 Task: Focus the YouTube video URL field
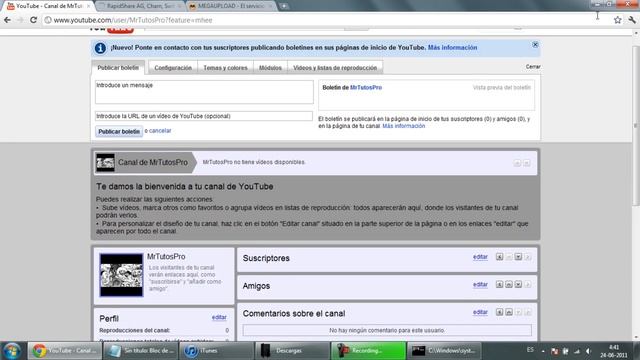(x=204, y=116)
